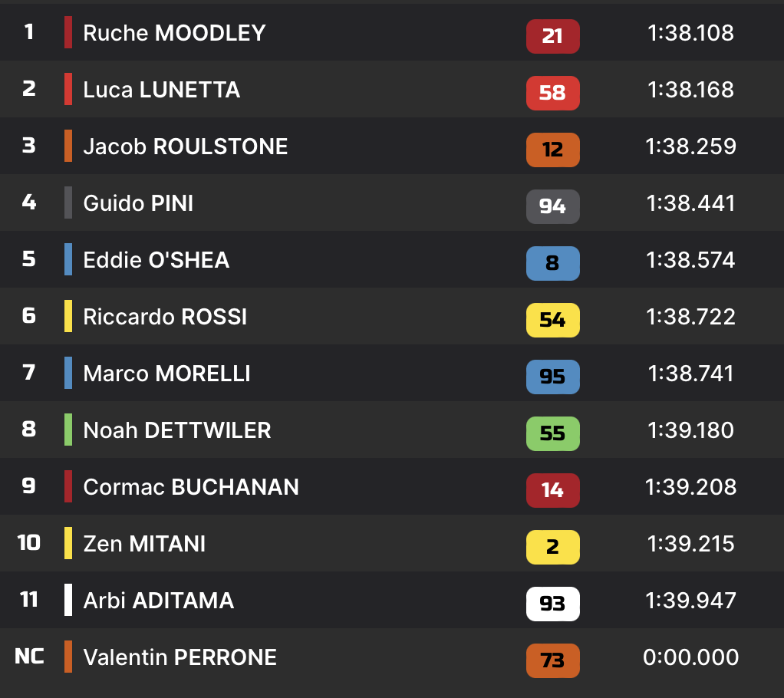Screen dimensions: 784x698
Task: Click Eddie O'SHEA's lap time 1:38.574
Action: pyautogui.click(x=690, y=260)
